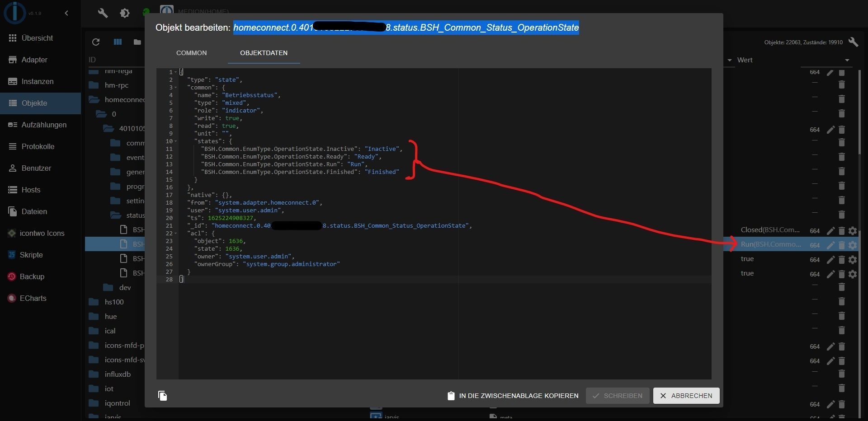The image size is (868, 421).
Task: Click the objects list vertical scrollbar
Action: click(860, 112)
